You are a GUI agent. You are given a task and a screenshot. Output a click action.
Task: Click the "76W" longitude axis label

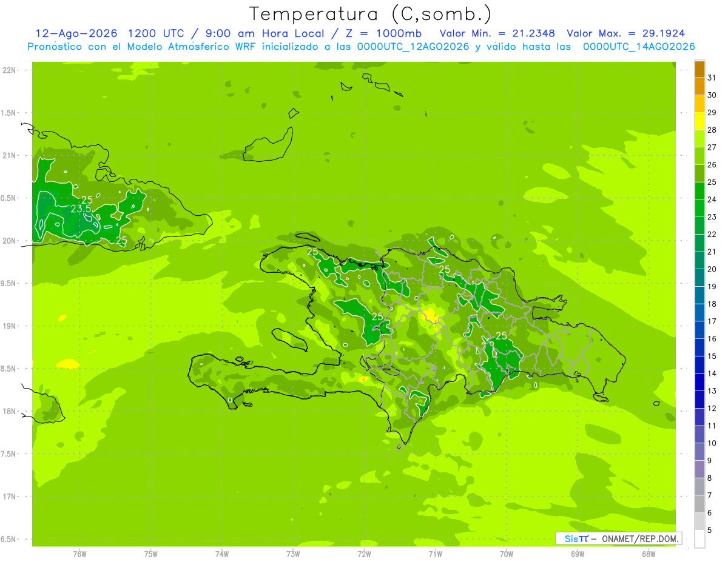point(79,554)
